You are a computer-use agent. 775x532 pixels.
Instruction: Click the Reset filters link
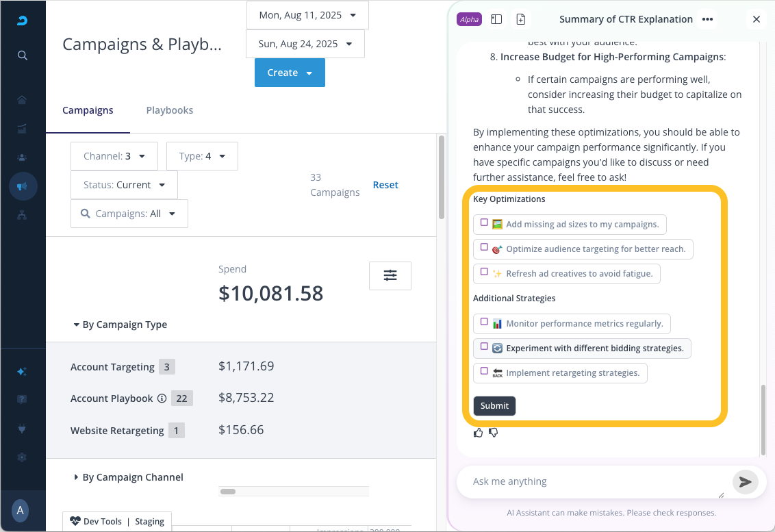385,185
